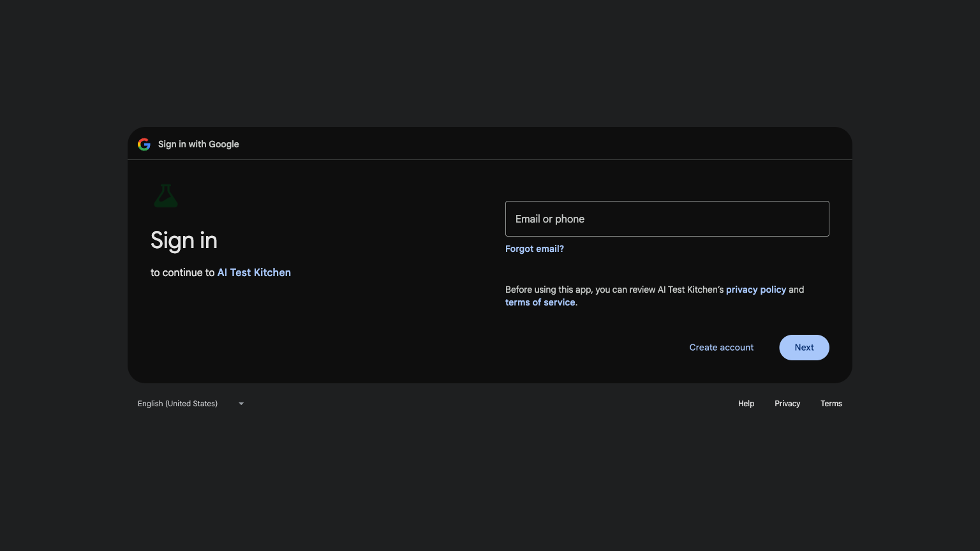980x551 pixels.
Task: Click the Sign in heading
Action: (x=184, y=240)
